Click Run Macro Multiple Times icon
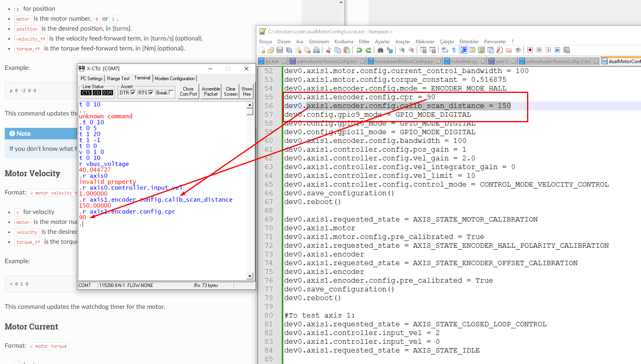The width and height of the screenshot is (641, 364). 557,50
